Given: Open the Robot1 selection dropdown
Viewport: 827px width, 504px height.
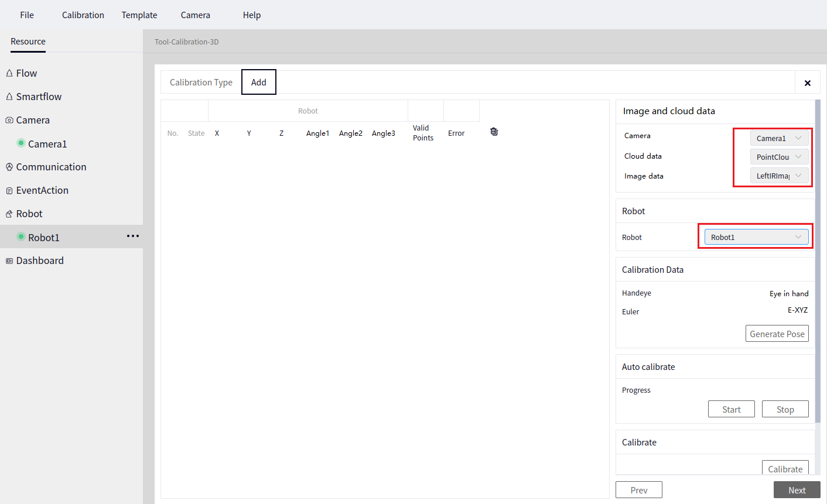Looking at the screenshot, I should [757, 237].
